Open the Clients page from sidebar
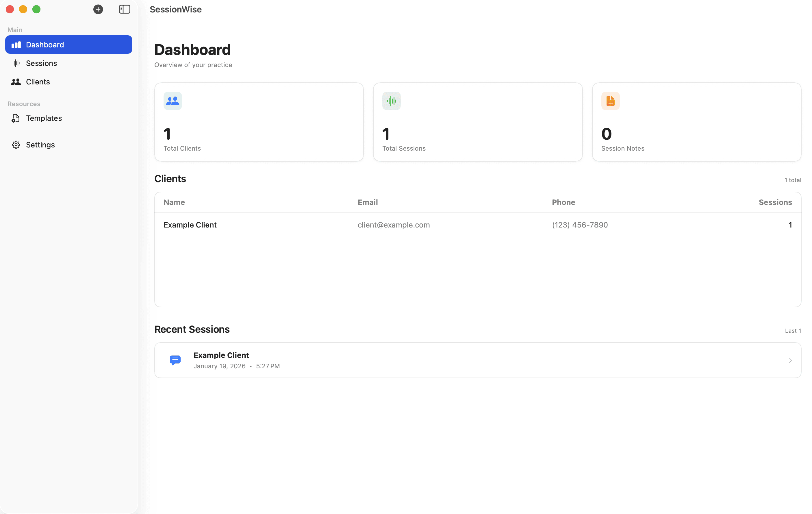 coord(38,82)
